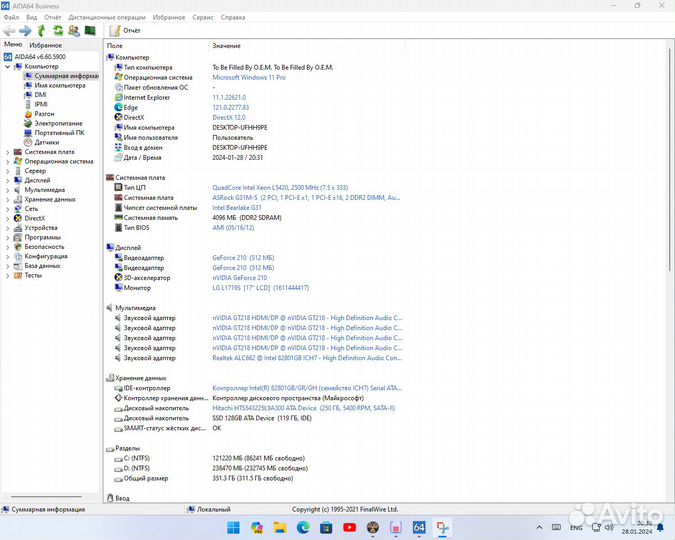Open the Microsoft Windows 11 Pro link
The width and height of the screenshot is (675, 540).
click(249, 78)
